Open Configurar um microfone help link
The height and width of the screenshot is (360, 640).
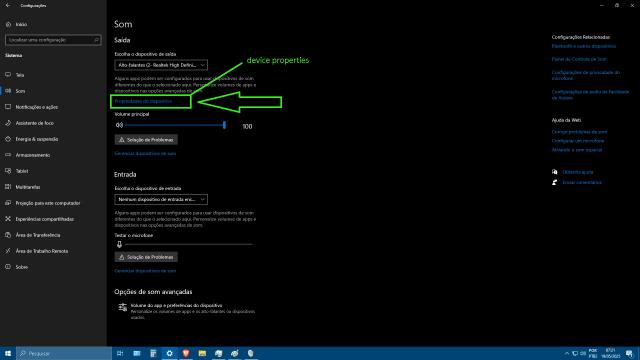(578, 141)
